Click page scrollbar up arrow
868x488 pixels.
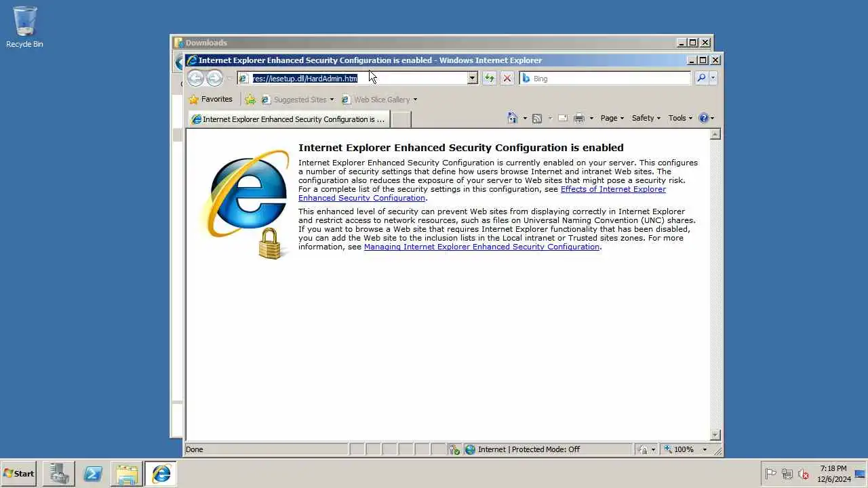click(715, 134)
